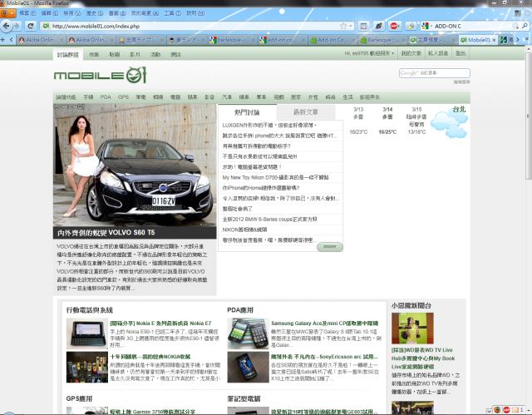Click the new tab plus button
532x415 pixels.
tap(2, 40)
